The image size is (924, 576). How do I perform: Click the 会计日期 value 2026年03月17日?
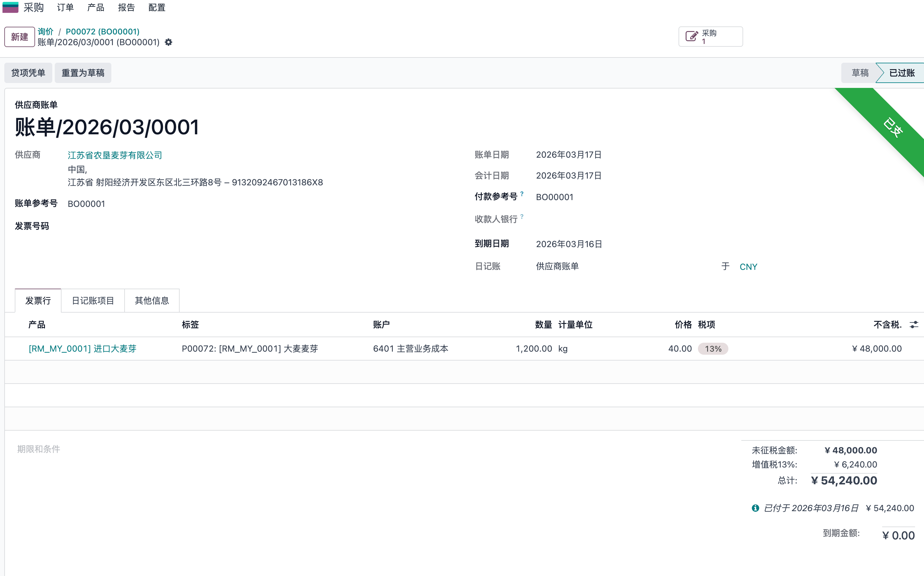pos(569,176)
